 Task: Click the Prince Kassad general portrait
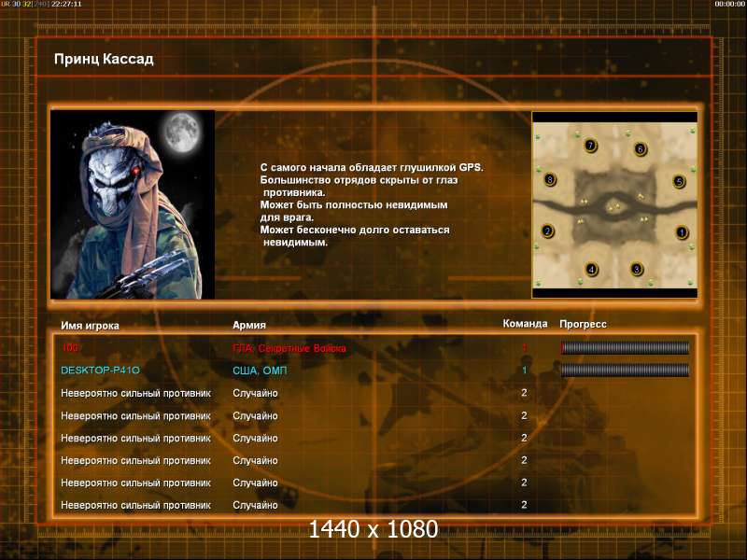pyautogui.click(x=133, y=204)
